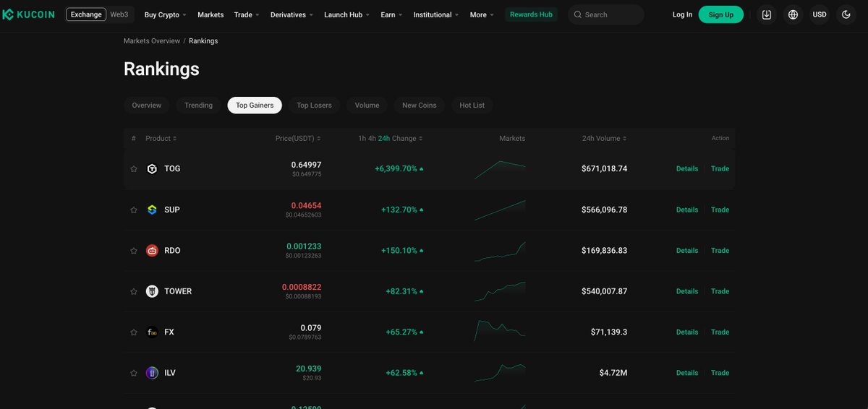Expand the Institutional menu
868x409 pixels.
(437, 14)
